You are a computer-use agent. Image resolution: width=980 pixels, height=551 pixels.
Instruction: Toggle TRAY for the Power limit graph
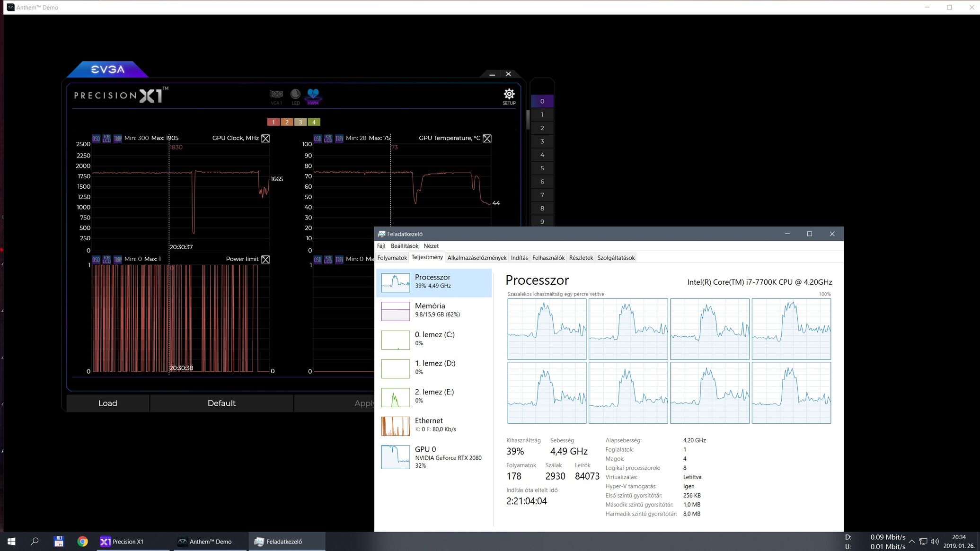[117, 259]
